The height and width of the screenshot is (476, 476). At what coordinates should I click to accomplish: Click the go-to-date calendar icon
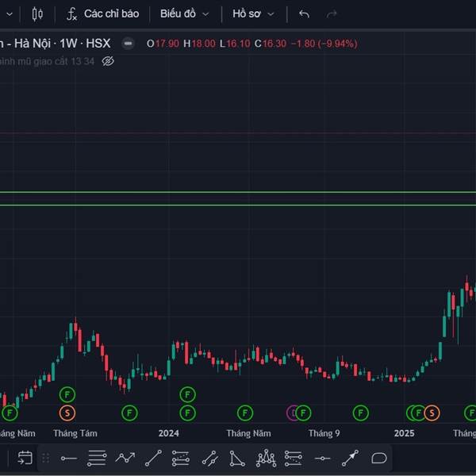pos(25,458)
